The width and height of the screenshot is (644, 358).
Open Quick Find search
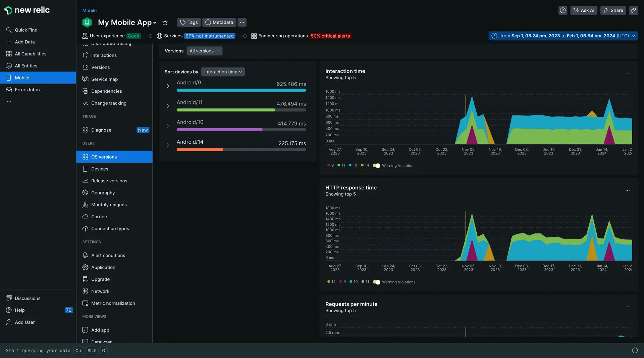(x=26, y=30)
